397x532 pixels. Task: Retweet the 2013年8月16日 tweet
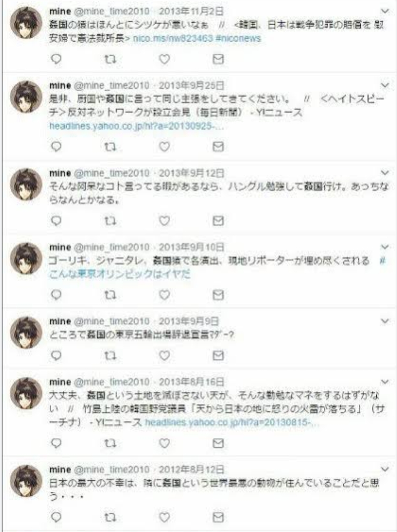click(x=110, y=443)
